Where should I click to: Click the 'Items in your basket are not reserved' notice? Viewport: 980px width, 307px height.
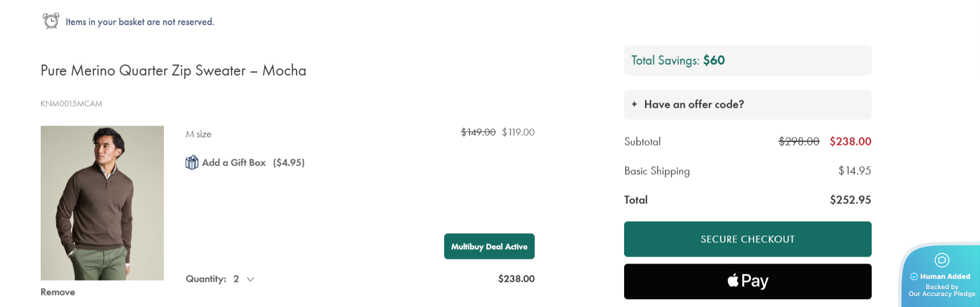pos(140,22)
